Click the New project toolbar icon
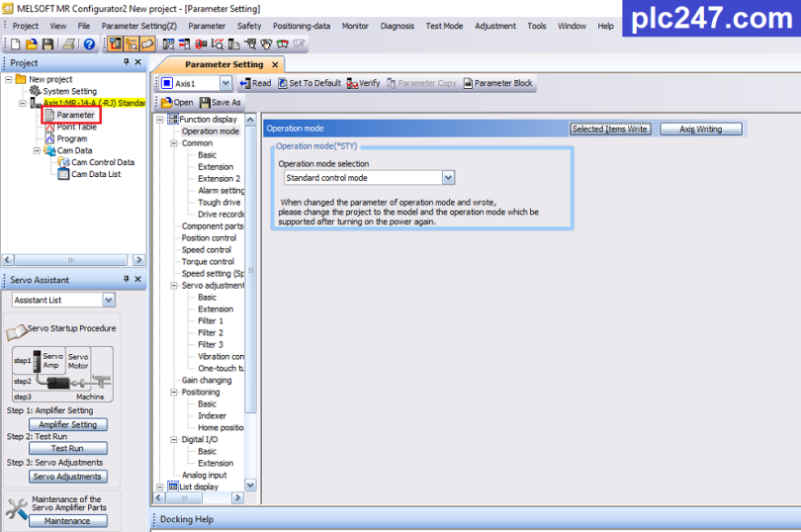Viewport: 801px width, 532px height. tap(16, 44)
